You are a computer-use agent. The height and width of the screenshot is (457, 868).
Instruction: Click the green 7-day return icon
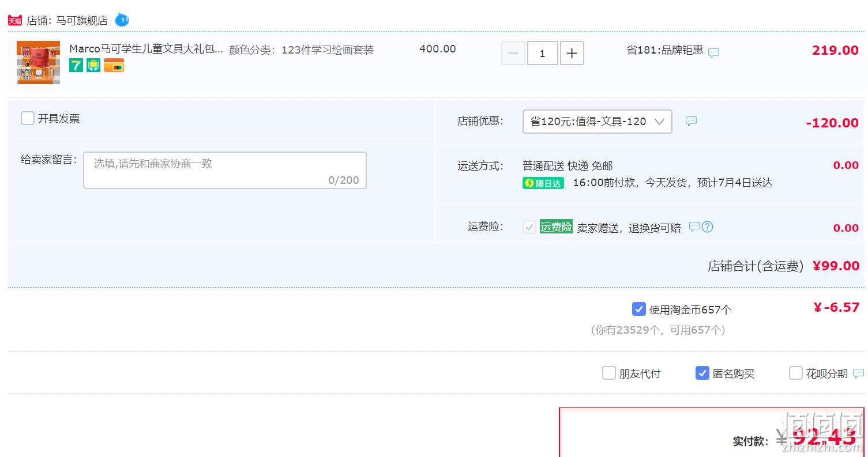(76, 65)
